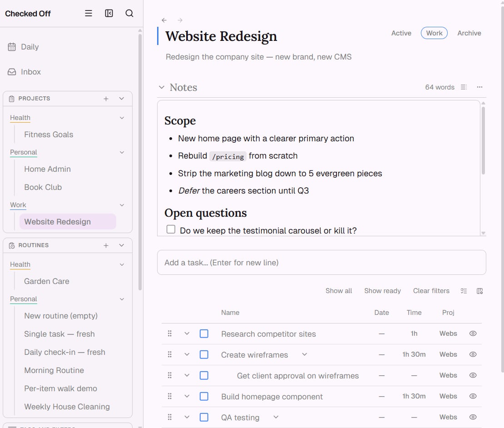Go back with left arrow
The image size is (504, 428).
pyautogui.click(x=164, y=20)
